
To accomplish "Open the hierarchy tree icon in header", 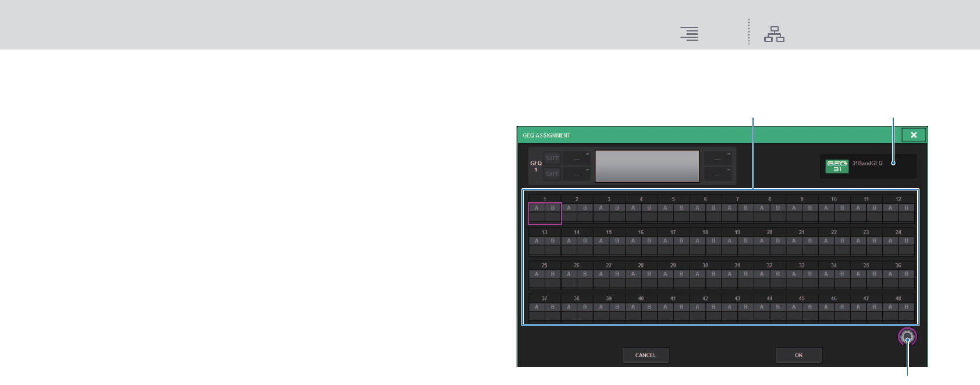I will (774, 34).
